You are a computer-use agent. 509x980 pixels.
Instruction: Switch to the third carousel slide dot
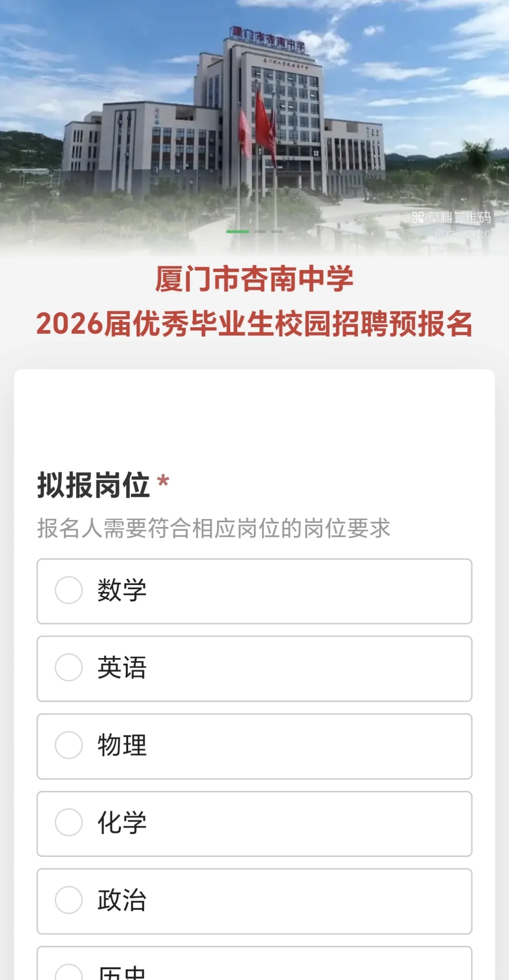[277, 231]
